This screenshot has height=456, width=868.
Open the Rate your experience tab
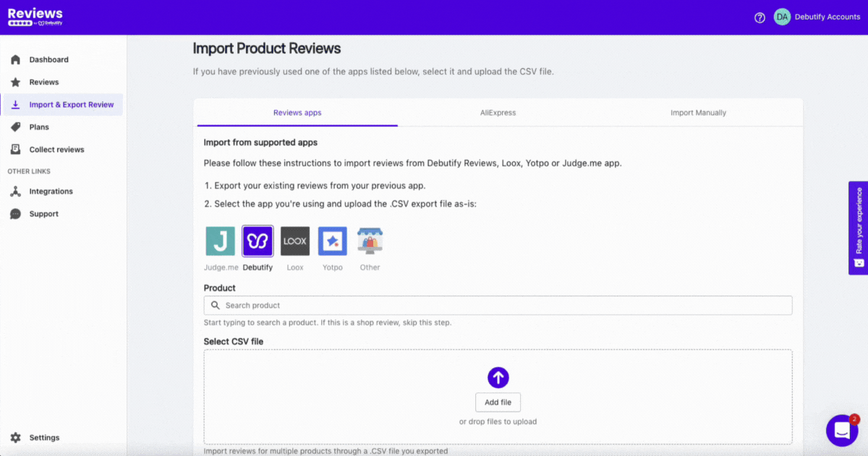point(858,227)
